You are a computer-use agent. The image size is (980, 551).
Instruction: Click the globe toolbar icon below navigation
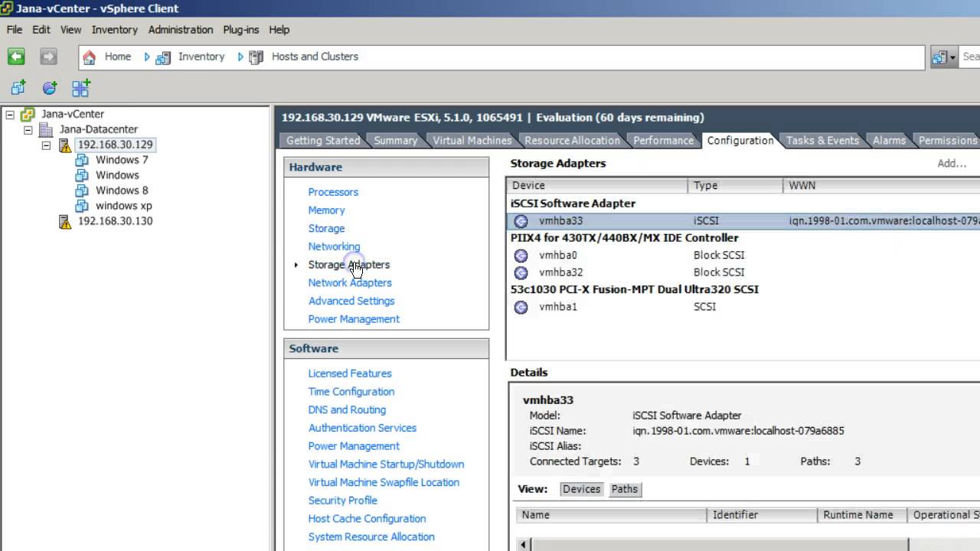click(49, 88)
